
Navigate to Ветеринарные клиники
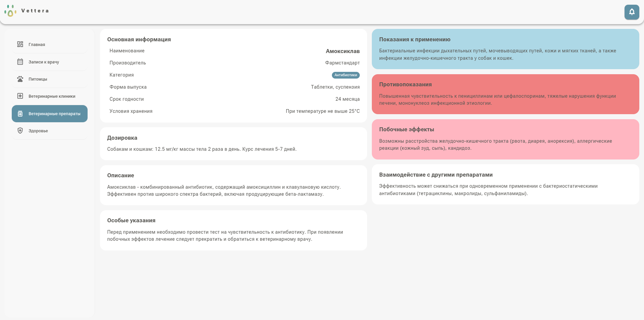[x=50, y=96]
